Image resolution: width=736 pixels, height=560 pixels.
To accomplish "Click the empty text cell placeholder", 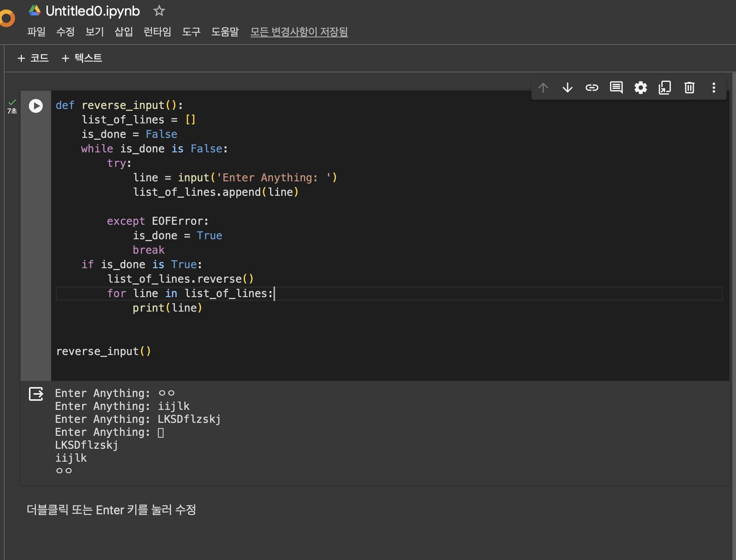I will pyautogui.click(x=111, y=510).
